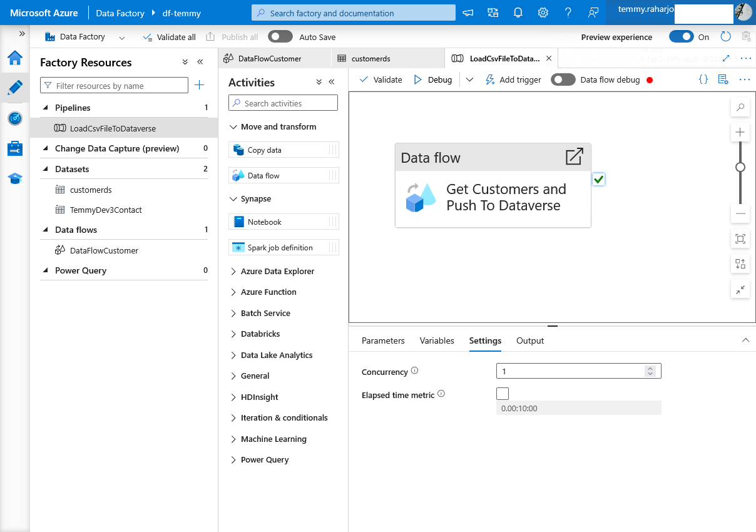The image size is (756, 532).
Task: Click Validate all button
Action: click(x=169, y=37)
